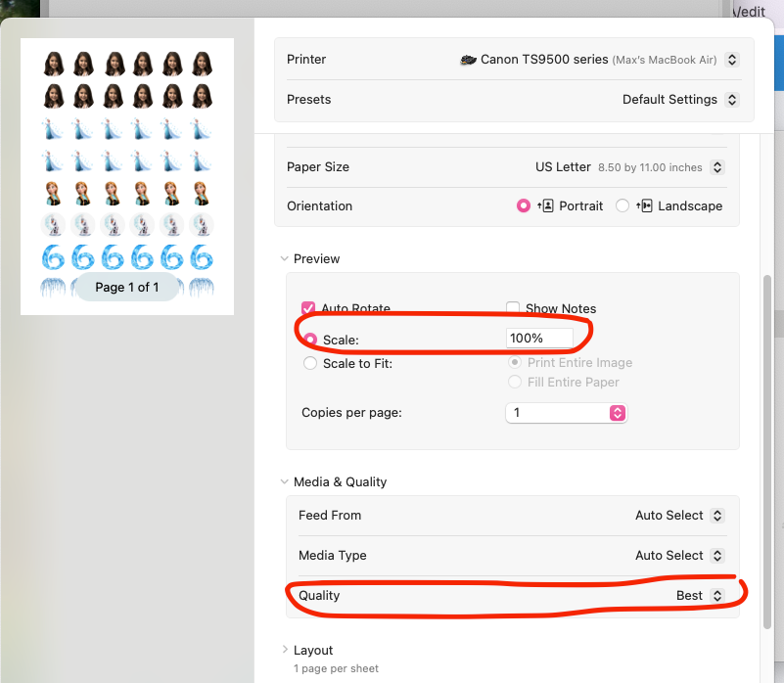Click the Orientation label

(x=319, y=206)
